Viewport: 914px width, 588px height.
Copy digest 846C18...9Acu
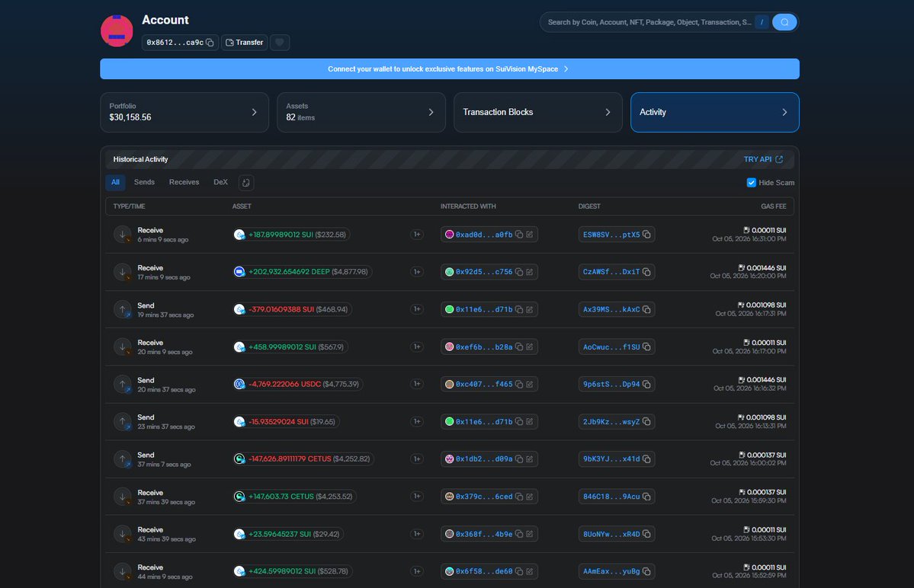(x=646, y=497)
